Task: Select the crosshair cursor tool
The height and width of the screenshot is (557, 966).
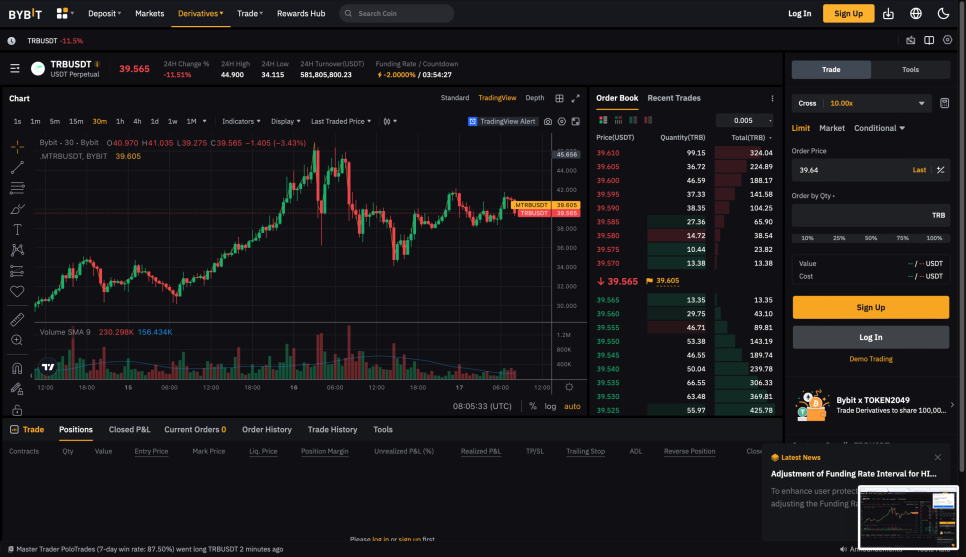Action: (17, 146)
